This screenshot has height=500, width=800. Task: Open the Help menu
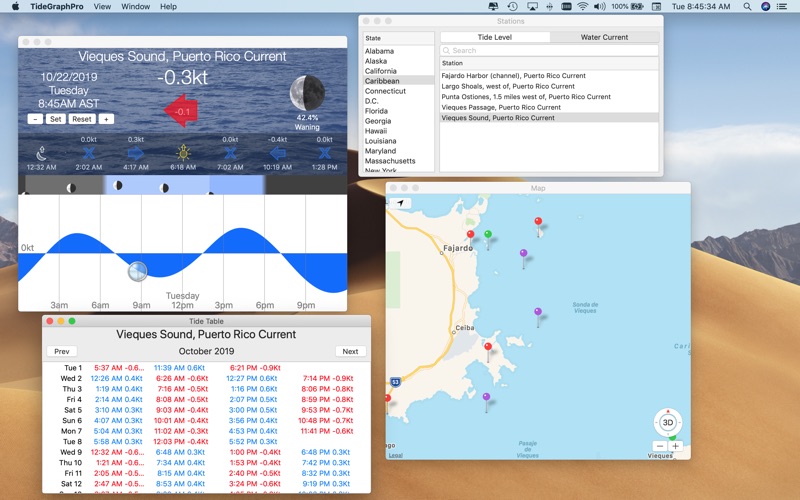[x=168, y=7]
